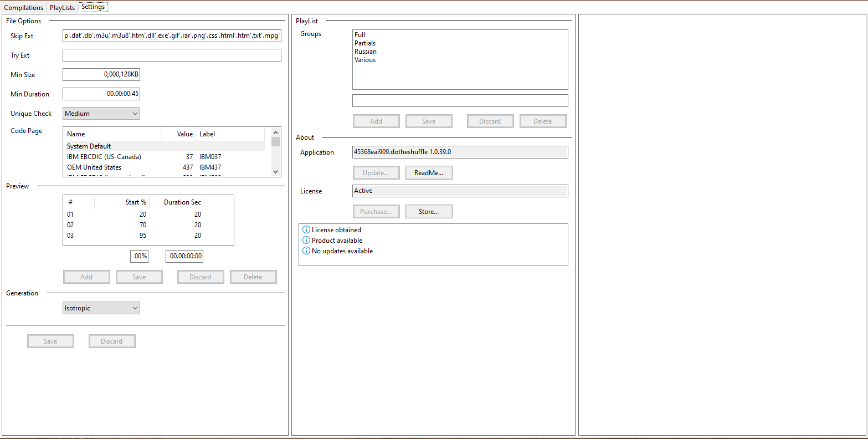Select the Russian playlist group
Screen dimensions: 868x439
pyautogui.click(x=366, y=52)
